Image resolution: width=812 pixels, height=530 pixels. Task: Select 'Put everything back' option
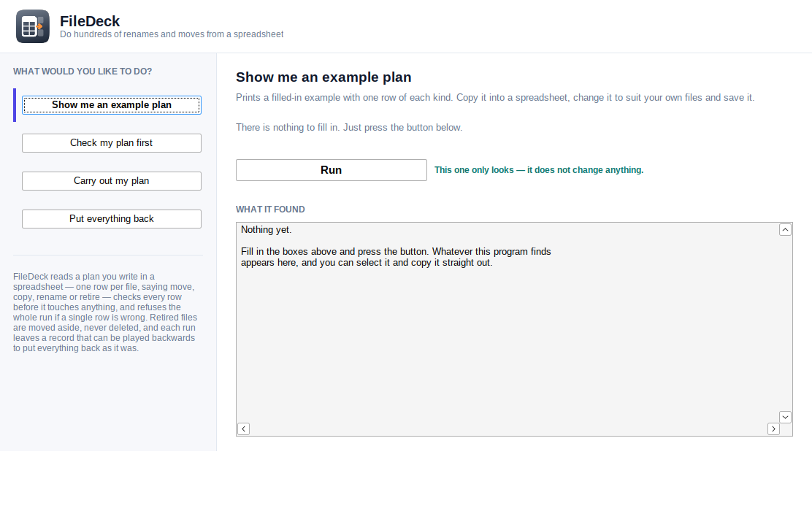coord(111,219)
